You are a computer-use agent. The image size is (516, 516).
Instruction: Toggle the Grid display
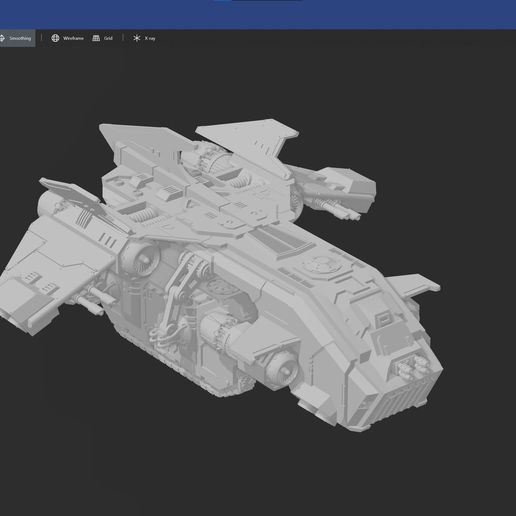(103, 38)
